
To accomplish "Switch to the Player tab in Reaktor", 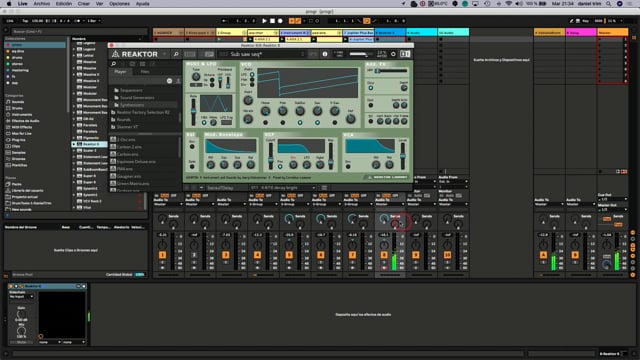I will [x=120, y=72].
